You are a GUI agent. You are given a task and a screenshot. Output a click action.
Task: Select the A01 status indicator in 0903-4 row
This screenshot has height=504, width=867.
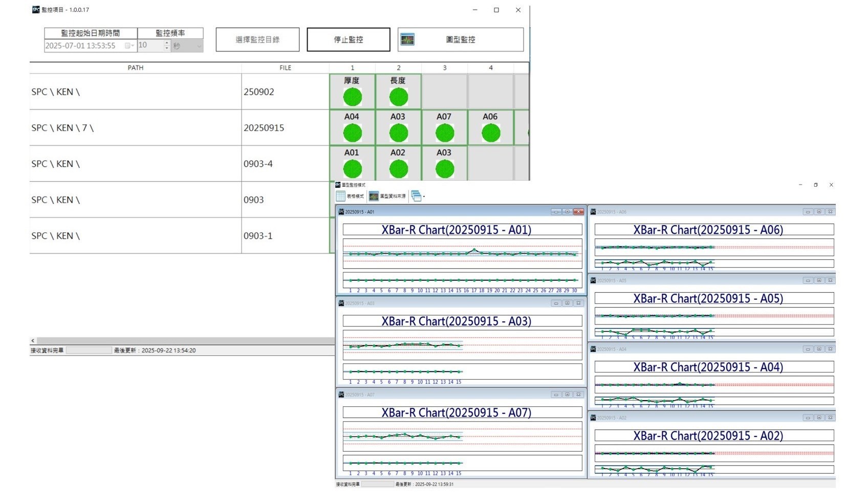352,169
